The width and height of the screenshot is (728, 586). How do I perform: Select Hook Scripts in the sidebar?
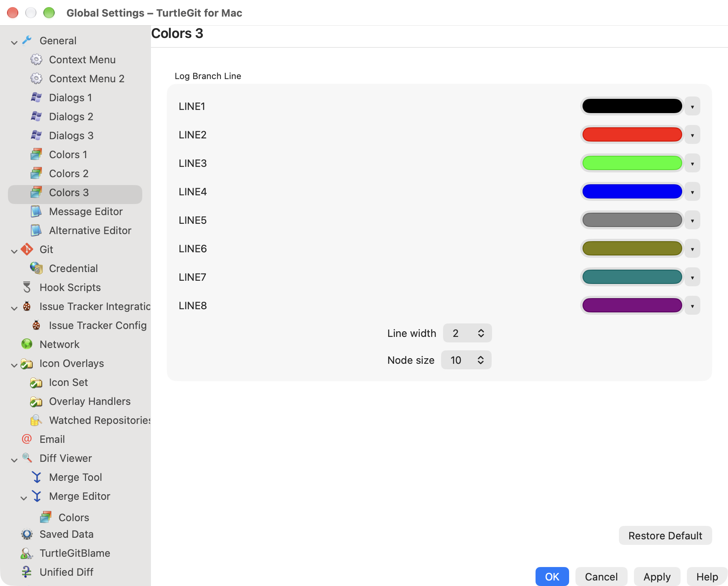(x=70, y=287)
